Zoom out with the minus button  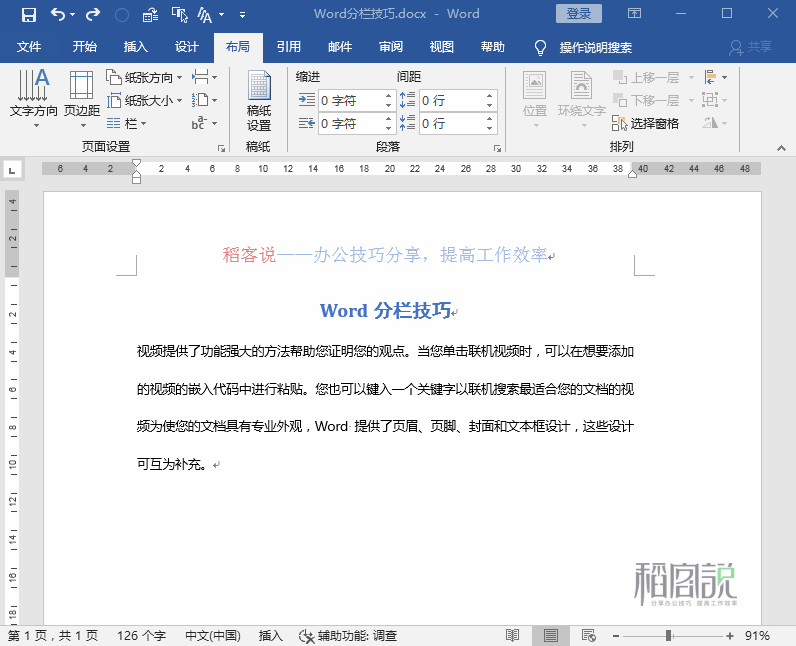pos(615,636)
